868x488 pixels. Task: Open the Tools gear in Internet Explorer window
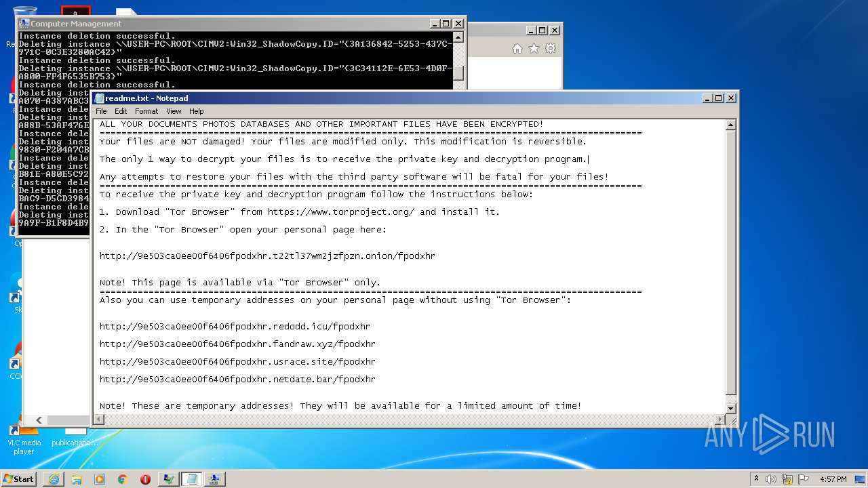551,49
